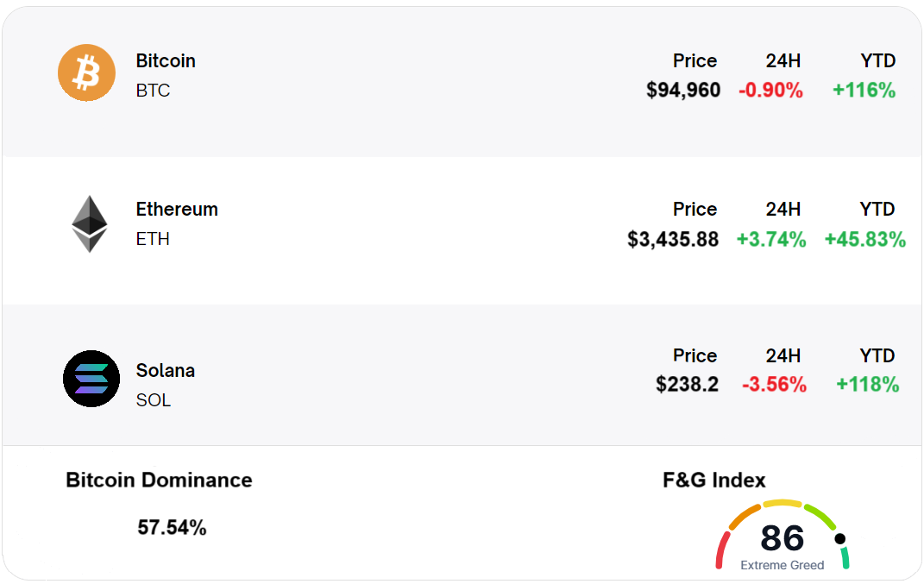Click the Fear & Greed gauge indicator dot
This screenshot has height=584, width=924.
click(840, 539)
